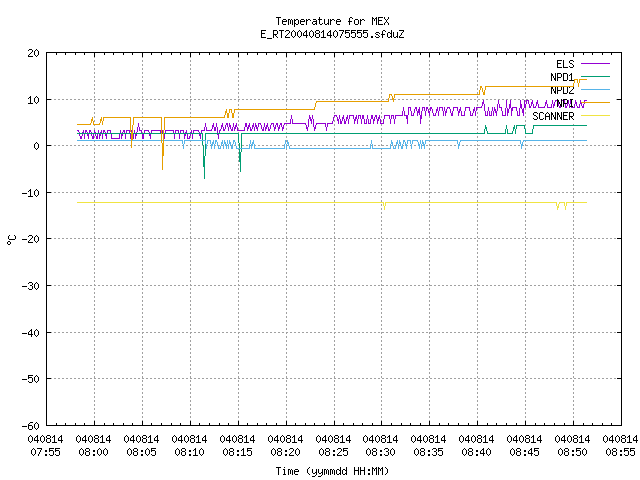Click the x-axis tick label 08:10
640x480 pixels.
click(189, 452)
